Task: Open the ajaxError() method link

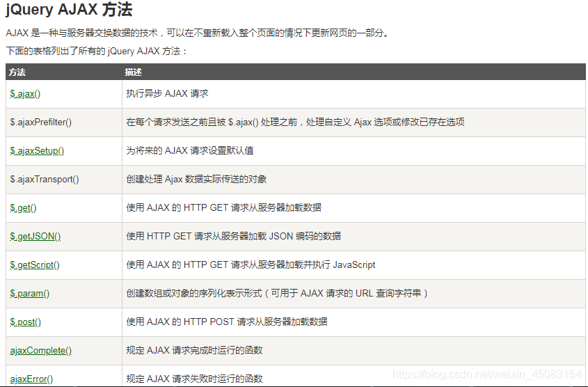Action: (x=31, y=379)
